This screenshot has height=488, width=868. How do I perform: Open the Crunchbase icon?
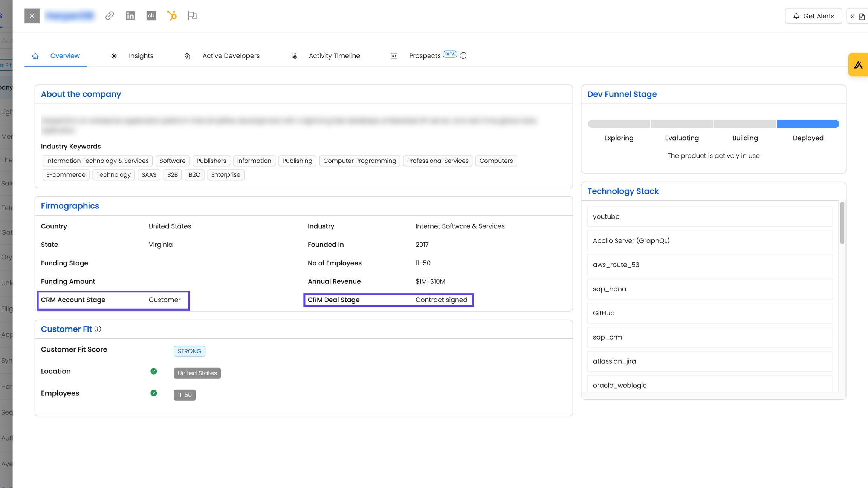(151, 16)
